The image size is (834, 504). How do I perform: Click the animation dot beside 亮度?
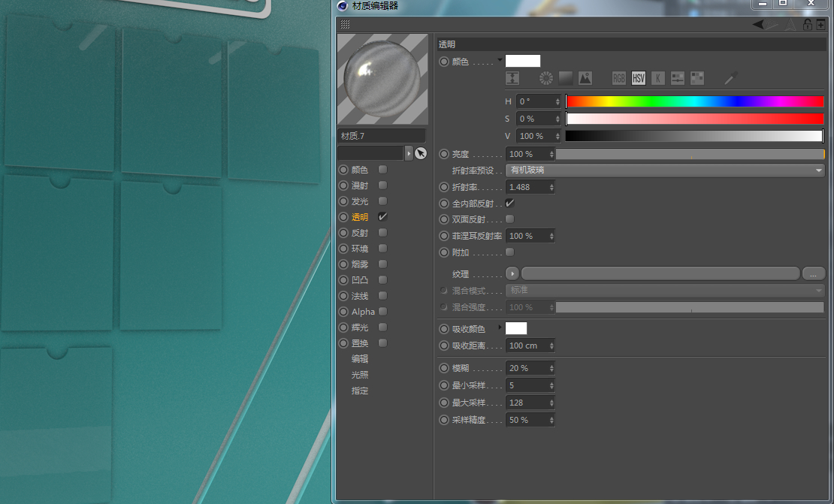point(444,154)
